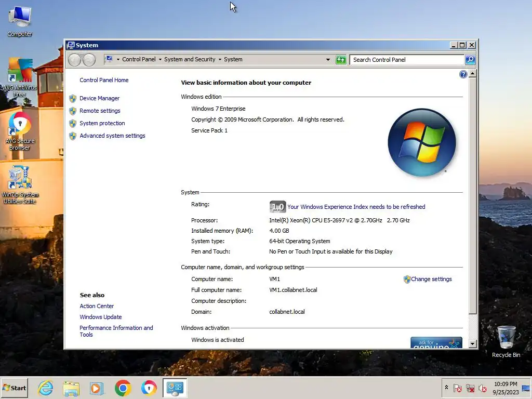Open the AVG Secure Browser desktop shortcut
This screenshot has width=532, height=399.
click(20, 131)
